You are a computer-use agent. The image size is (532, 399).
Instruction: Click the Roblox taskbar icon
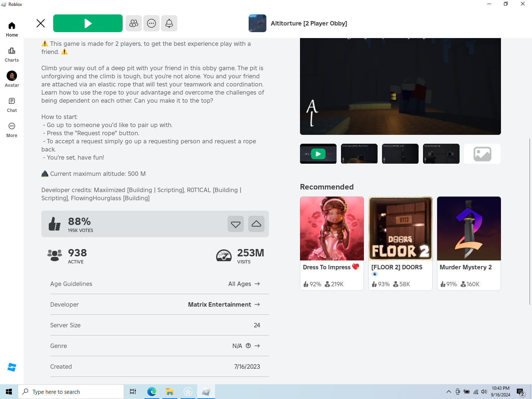tap(206, 392)
